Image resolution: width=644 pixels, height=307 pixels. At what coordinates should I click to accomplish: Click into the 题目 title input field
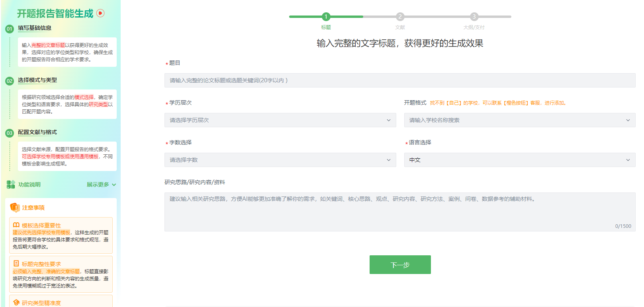point(399,80)
